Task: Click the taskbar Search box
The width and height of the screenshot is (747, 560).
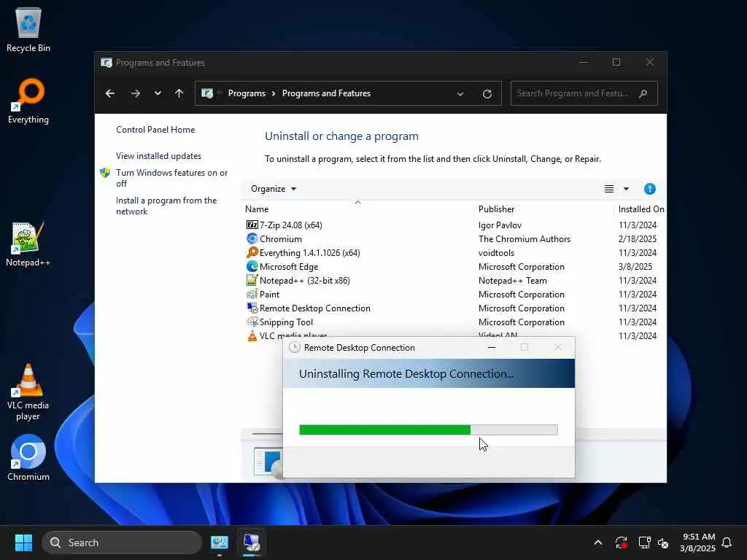Action: pyautogui.click(x=122, y=542)
